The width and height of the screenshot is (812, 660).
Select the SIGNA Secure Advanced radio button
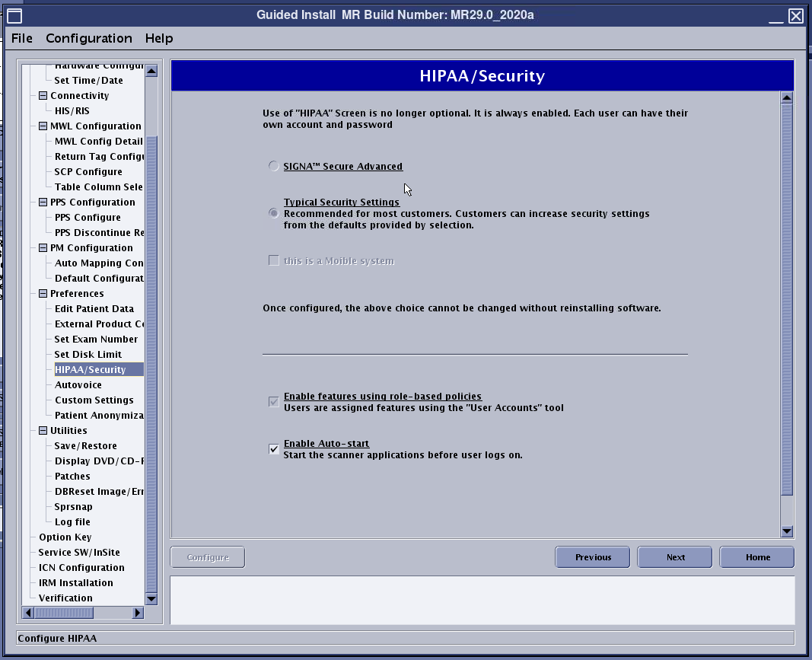(x=274, y=166)
